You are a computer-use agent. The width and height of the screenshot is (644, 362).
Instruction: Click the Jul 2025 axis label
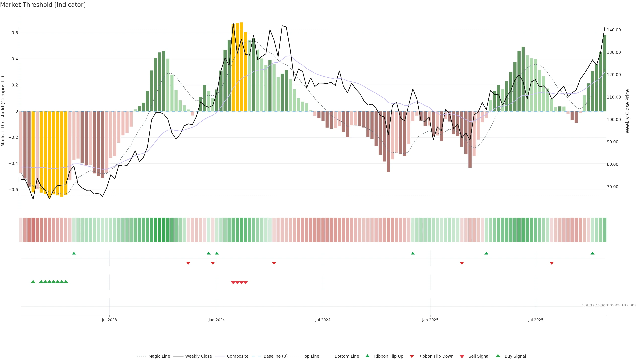coord(535,320)
